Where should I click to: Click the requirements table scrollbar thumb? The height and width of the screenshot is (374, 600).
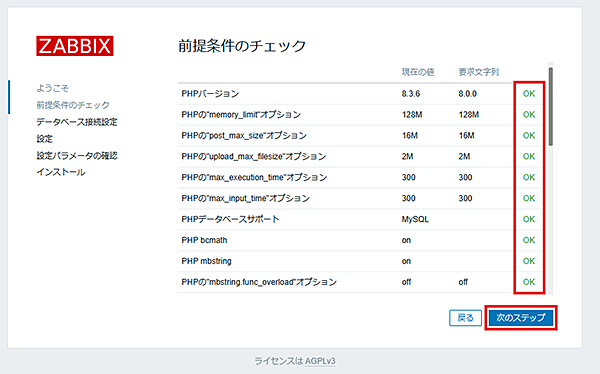tap(550, 106)
